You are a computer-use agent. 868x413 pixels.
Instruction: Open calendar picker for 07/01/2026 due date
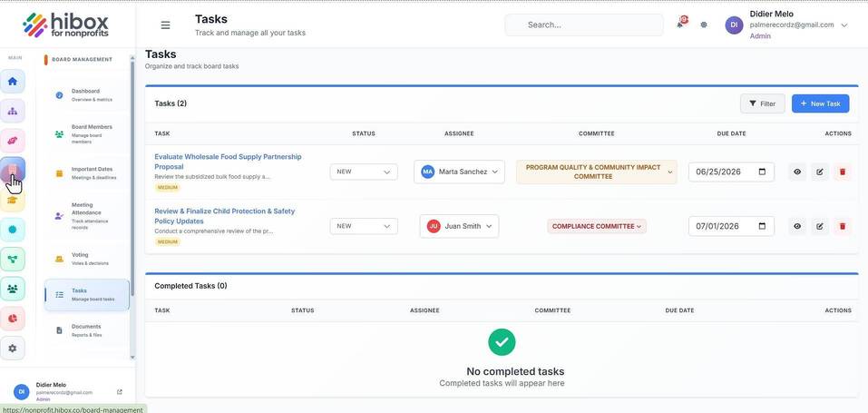tap(762, 226)
